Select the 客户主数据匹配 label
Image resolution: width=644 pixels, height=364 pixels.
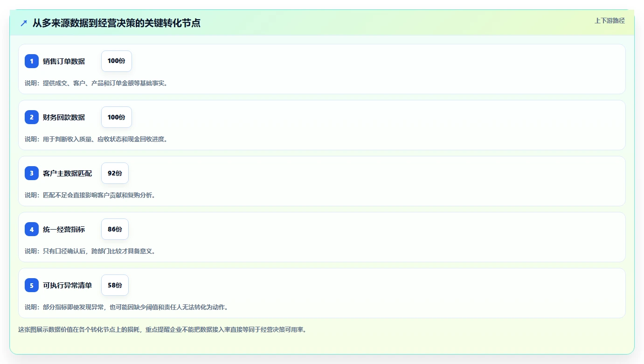click(68, 173)
